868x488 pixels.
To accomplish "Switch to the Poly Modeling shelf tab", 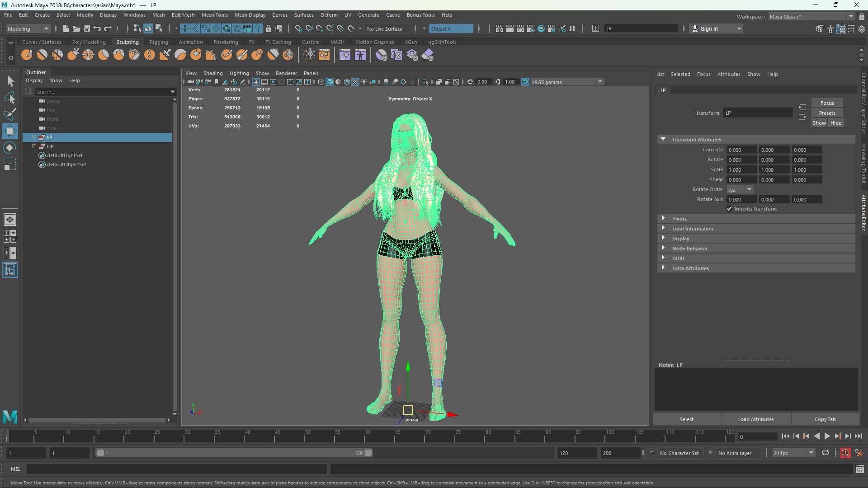I will [x=89, y=42].
